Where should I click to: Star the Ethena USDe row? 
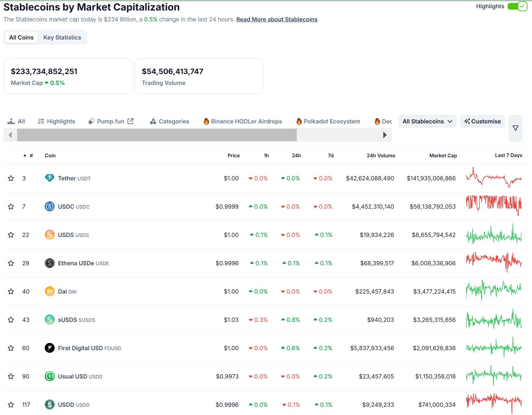(x=11, y=263)
